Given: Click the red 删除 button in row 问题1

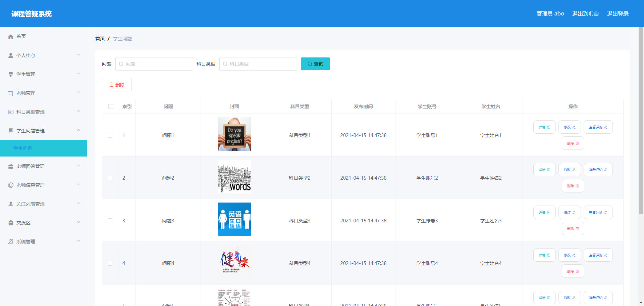Looking at the screenshot, I should coord(573,143).
